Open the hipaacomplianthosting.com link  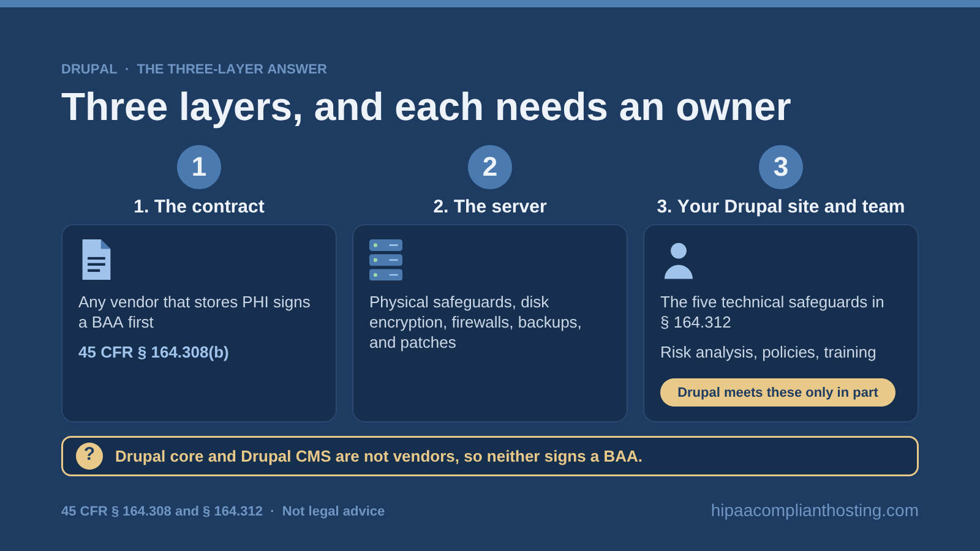pos(815,511)
